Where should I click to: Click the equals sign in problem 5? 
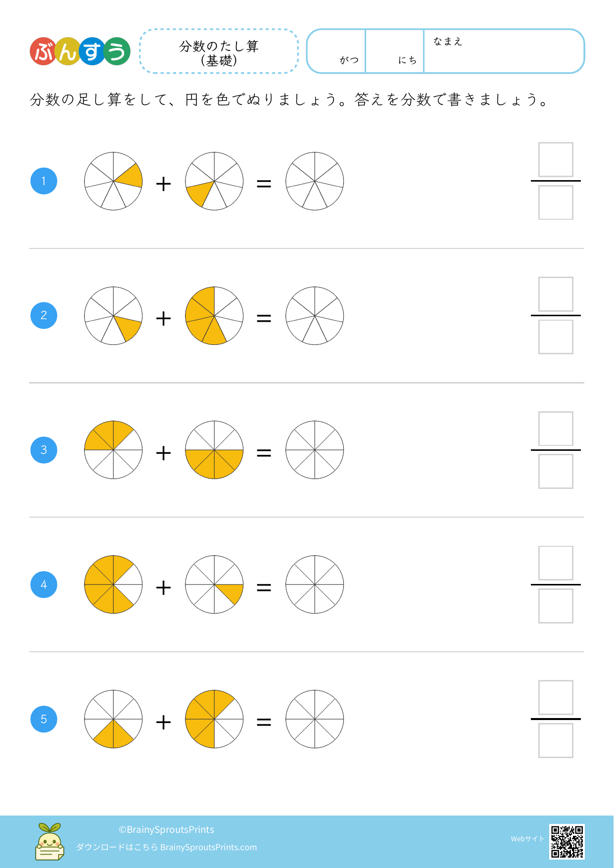(264, 723)
